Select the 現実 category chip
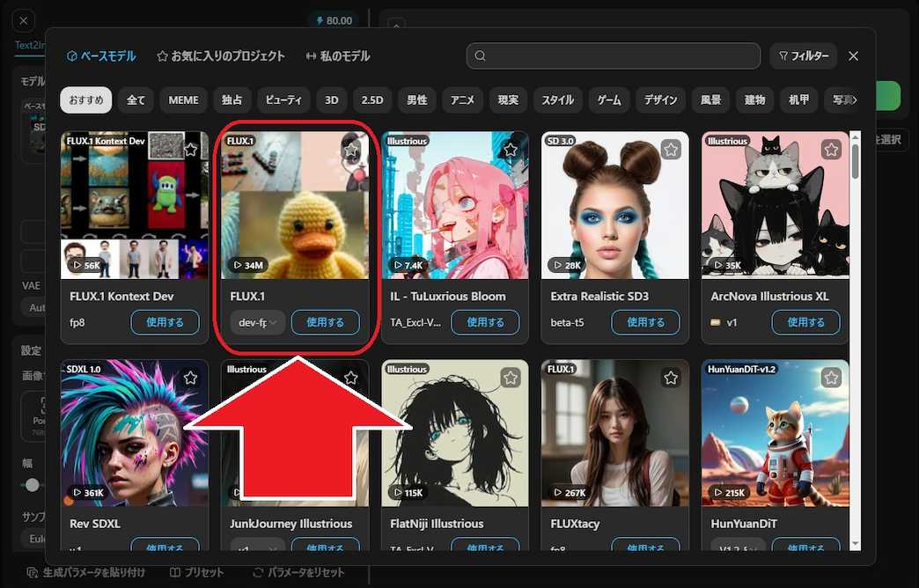The width and height of the screenshot is (919, 588). tap(508, 99)
